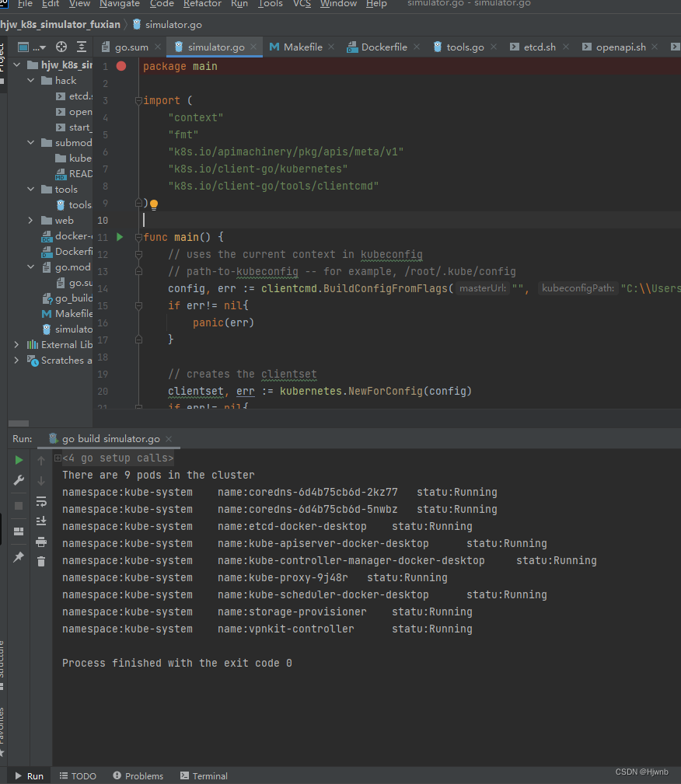Open the Project side tool window

click(x=2, y=61)
